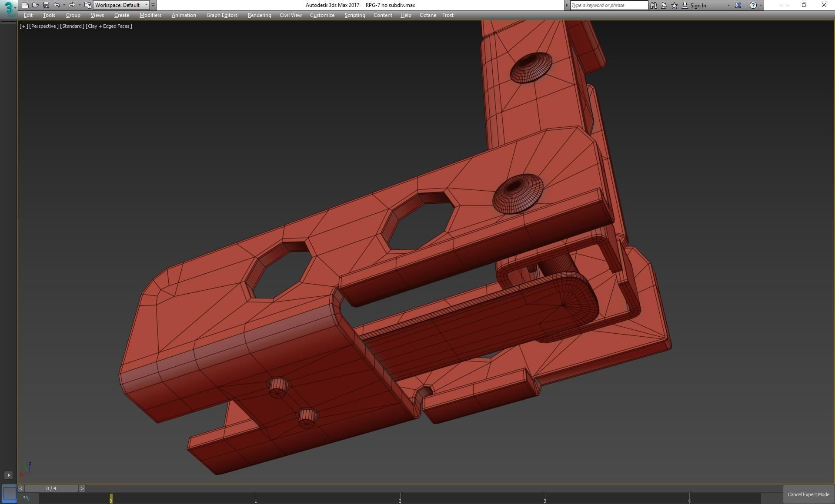Toggle the viewport layout tab thumbnail
The image size is (835, 504).
(9, 493)
